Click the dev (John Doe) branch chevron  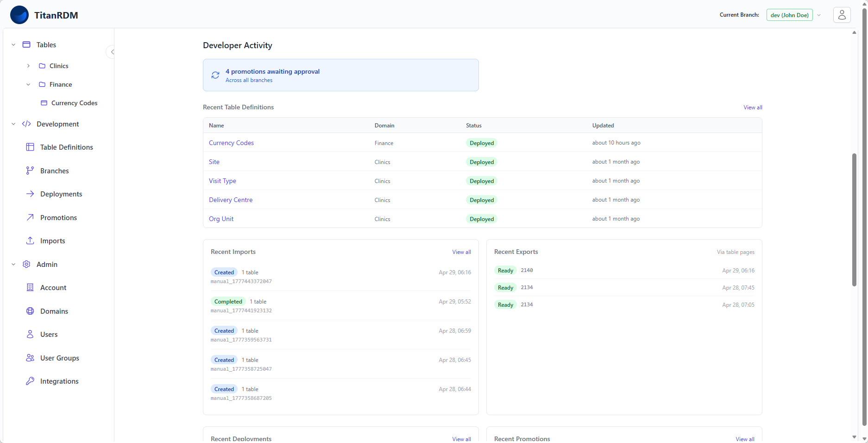pos(819,15)
